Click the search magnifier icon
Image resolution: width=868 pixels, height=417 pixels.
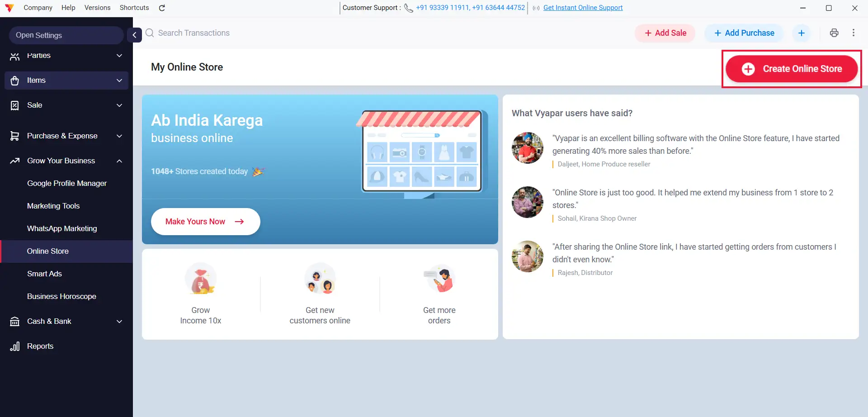[x=150, y=33]
